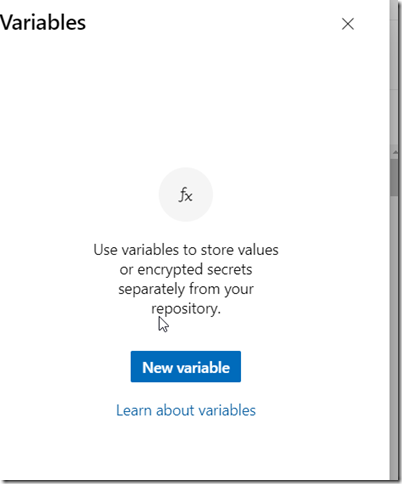Create a New variable
Screen dimensions: 402x484
pos(186,367)
